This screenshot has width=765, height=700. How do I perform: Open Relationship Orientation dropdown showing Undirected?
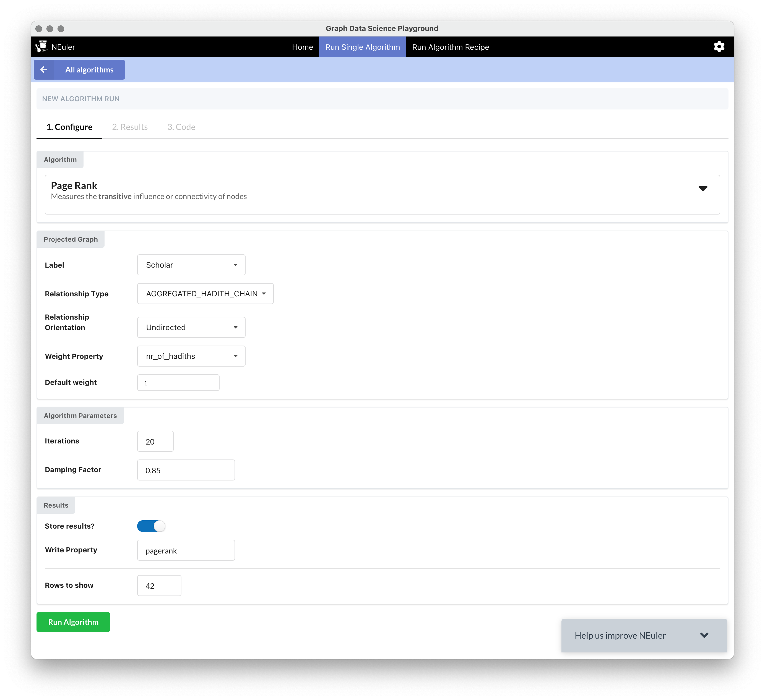pyautogui.click(x=191, y=327)
